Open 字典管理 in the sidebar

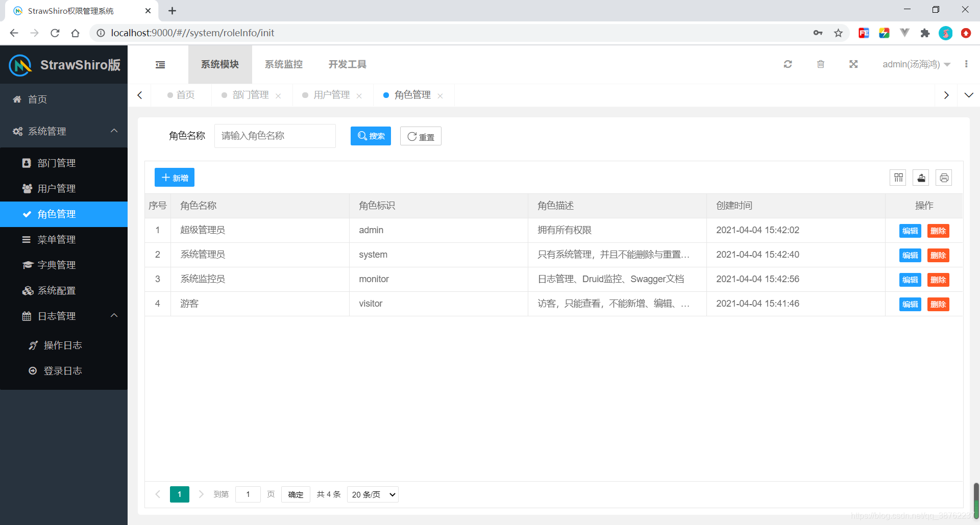(x=64, y=265)
